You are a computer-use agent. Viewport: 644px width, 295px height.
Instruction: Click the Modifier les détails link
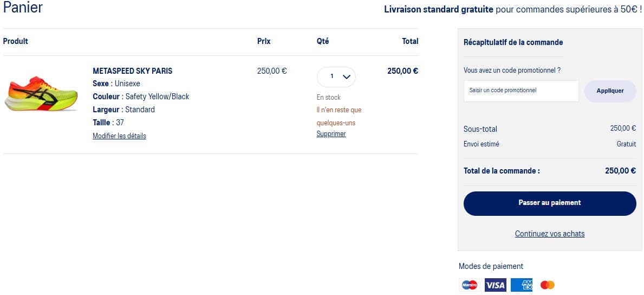click(119, 136)
